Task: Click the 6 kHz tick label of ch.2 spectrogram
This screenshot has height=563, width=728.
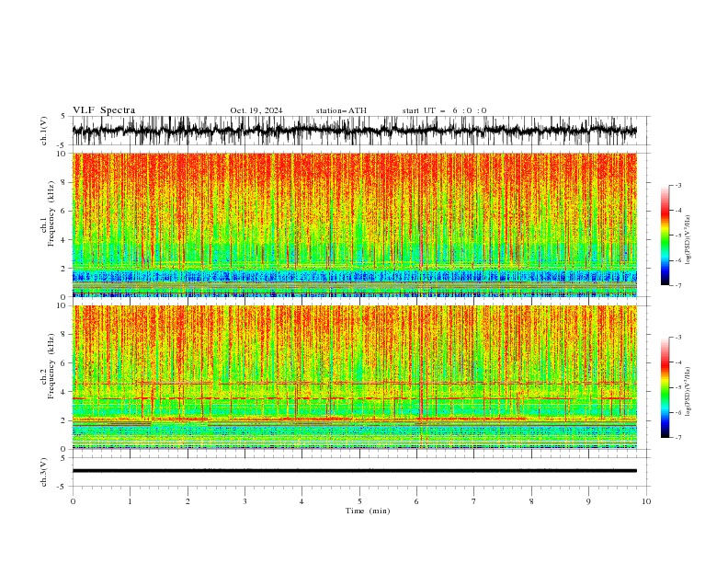Action: (x=64, y=362)
